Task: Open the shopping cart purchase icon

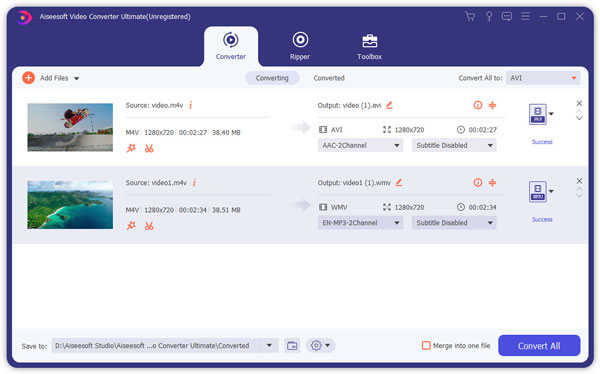Action: [470, 16]
